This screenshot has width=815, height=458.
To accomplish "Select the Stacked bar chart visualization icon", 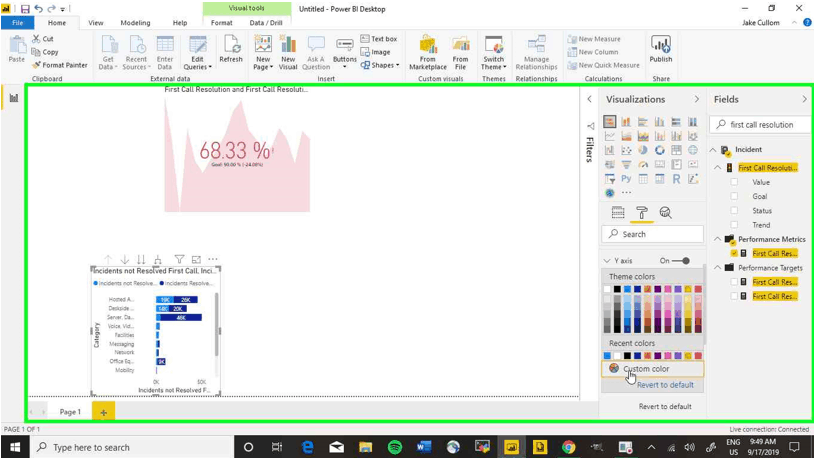I will (610, 122).
